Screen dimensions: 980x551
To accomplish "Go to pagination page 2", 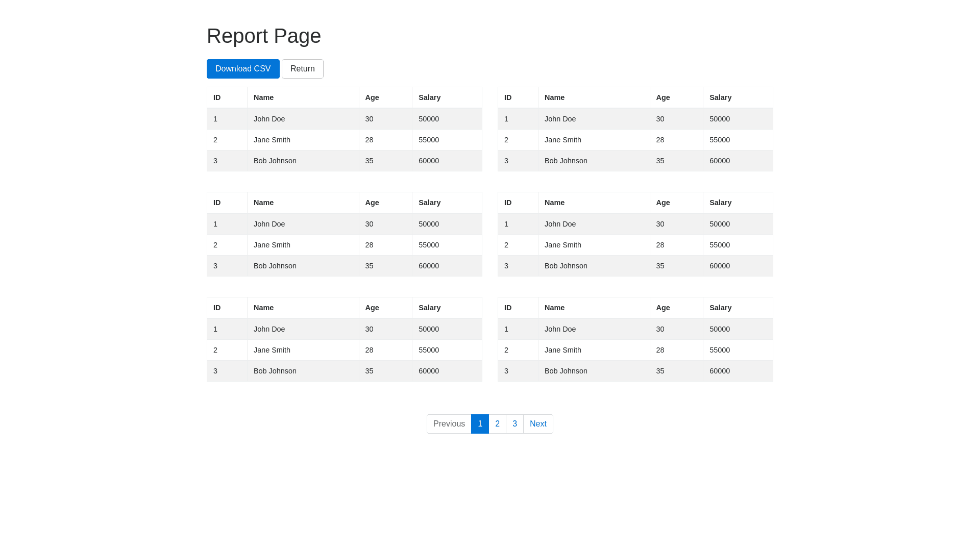I will pyautogui.click(x=497, y=424).
